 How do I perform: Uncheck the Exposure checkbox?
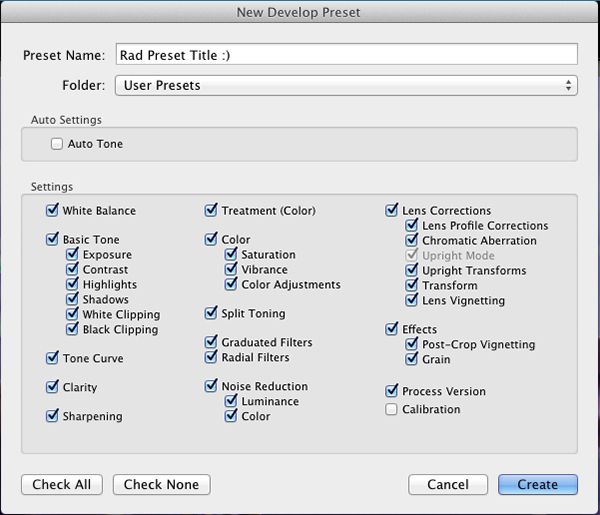tap(72, 254)
